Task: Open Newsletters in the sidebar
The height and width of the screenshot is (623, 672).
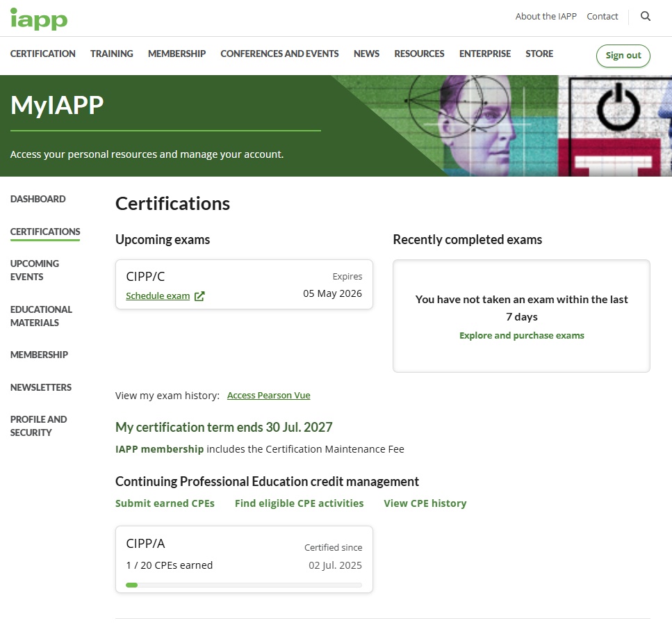Action: click(41, 387)
